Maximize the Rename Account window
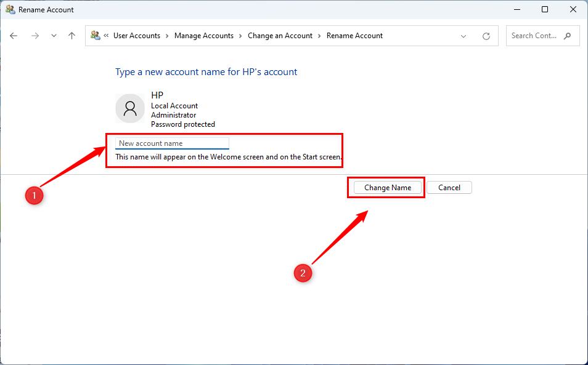This screenshot has width=588, height=365. tap(545, 10)
